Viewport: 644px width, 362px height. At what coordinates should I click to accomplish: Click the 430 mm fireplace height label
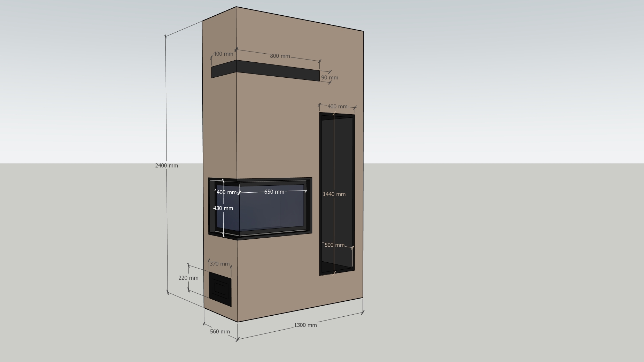(223, 208)
